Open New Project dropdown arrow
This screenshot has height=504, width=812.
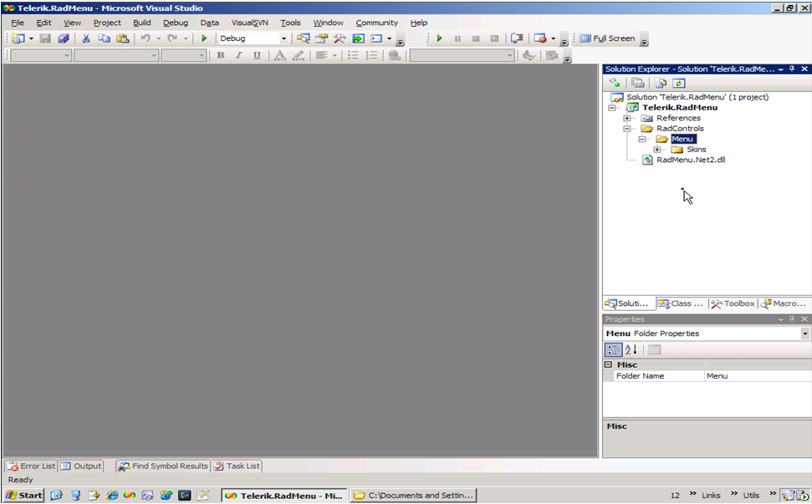point(31,38)
